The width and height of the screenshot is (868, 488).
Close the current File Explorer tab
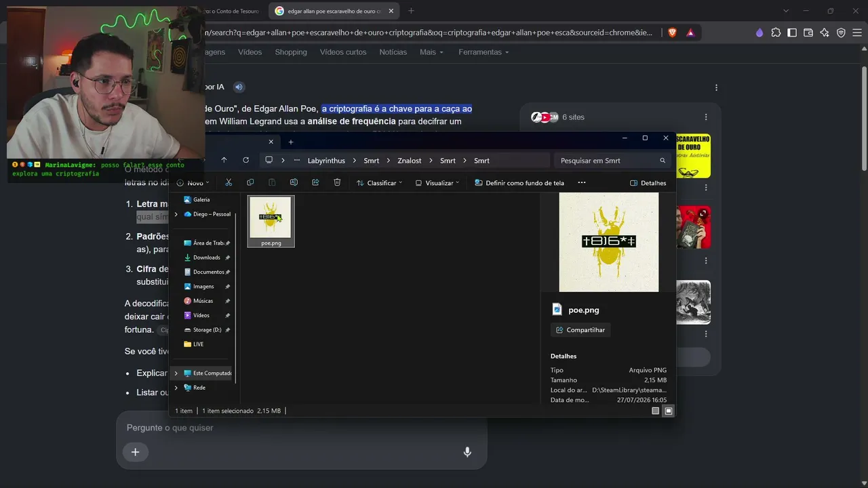click(x=271, y=142)
